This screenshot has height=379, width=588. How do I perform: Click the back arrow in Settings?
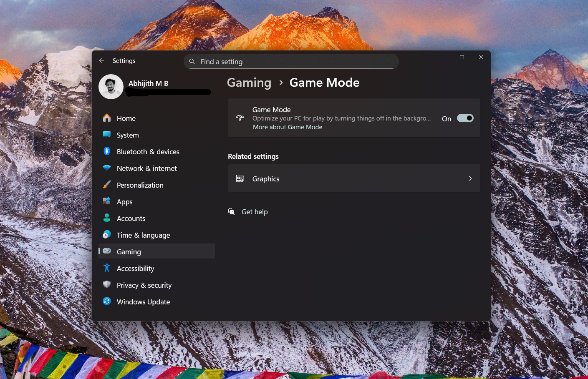(x=101, y=60)
